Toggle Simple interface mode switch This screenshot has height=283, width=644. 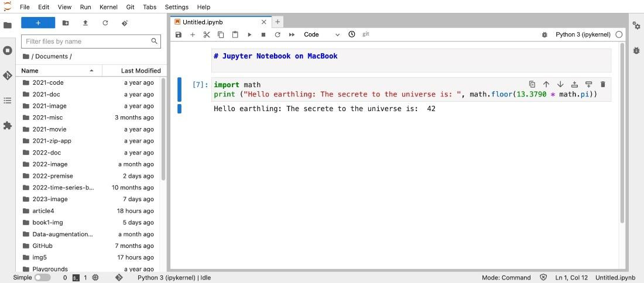[43, 278]
